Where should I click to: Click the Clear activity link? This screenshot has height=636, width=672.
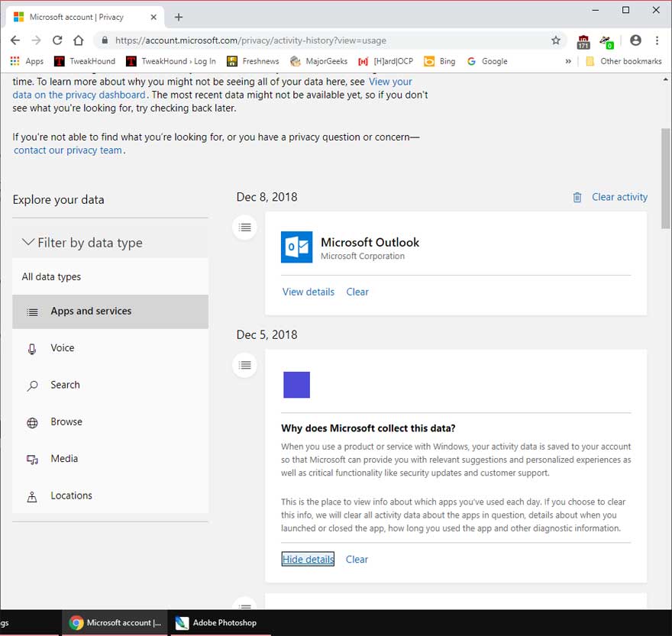coord(619,197)
